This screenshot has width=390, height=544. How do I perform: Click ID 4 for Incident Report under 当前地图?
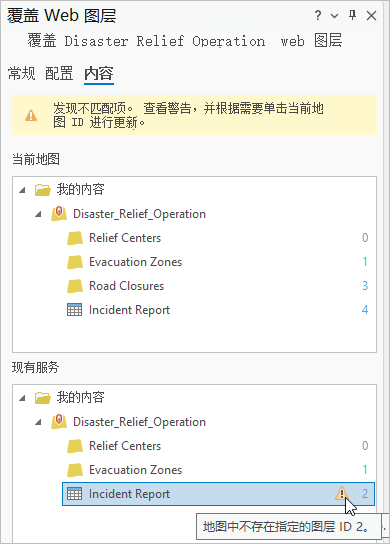(x=365, y=309)
